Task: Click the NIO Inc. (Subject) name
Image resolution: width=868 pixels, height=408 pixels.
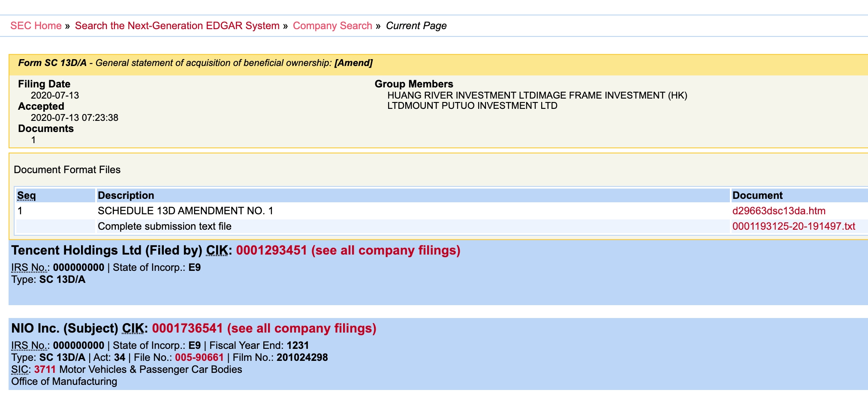Action: pyautogui.click(x=65, y=328)
